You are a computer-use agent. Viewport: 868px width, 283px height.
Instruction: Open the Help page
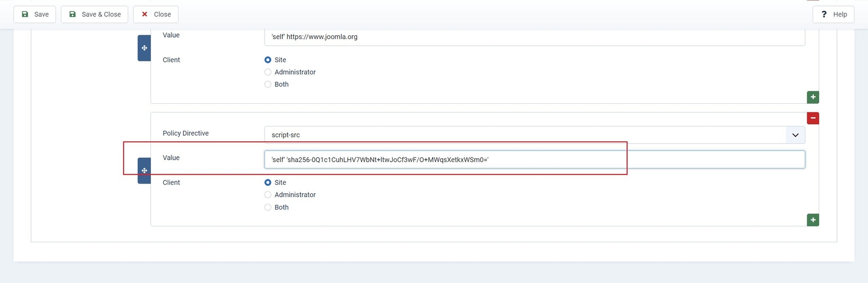pos(833,14)
